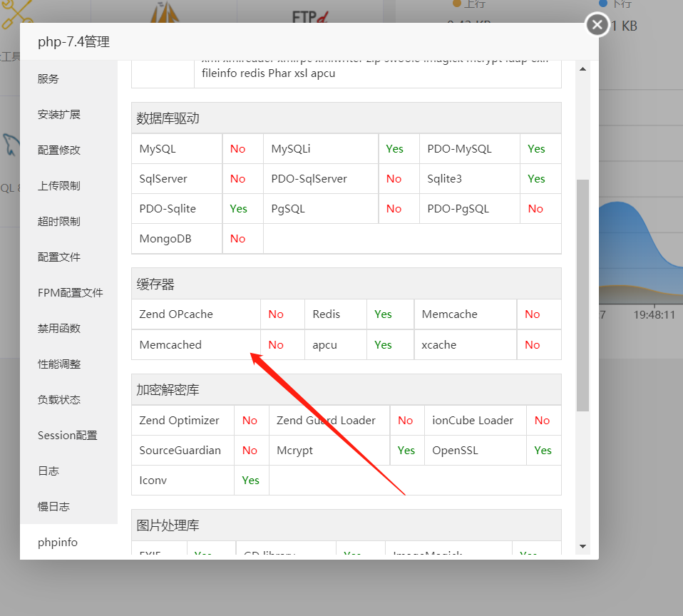Click the MySQLi cell
This screenshot has height=616, width=683.
[321, 149]
